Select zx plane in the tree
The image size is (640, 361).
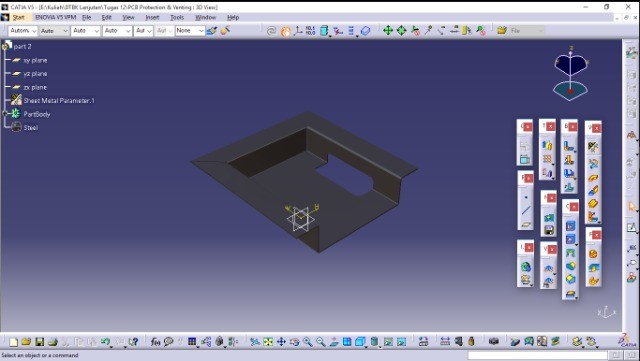[x=35, y=87]
